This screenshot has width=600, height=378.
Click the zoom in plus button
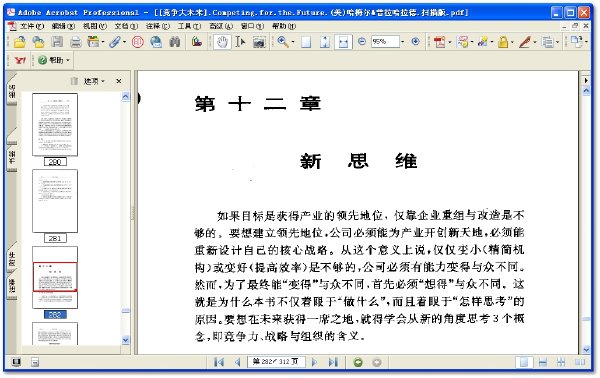(x=416, y=41)
